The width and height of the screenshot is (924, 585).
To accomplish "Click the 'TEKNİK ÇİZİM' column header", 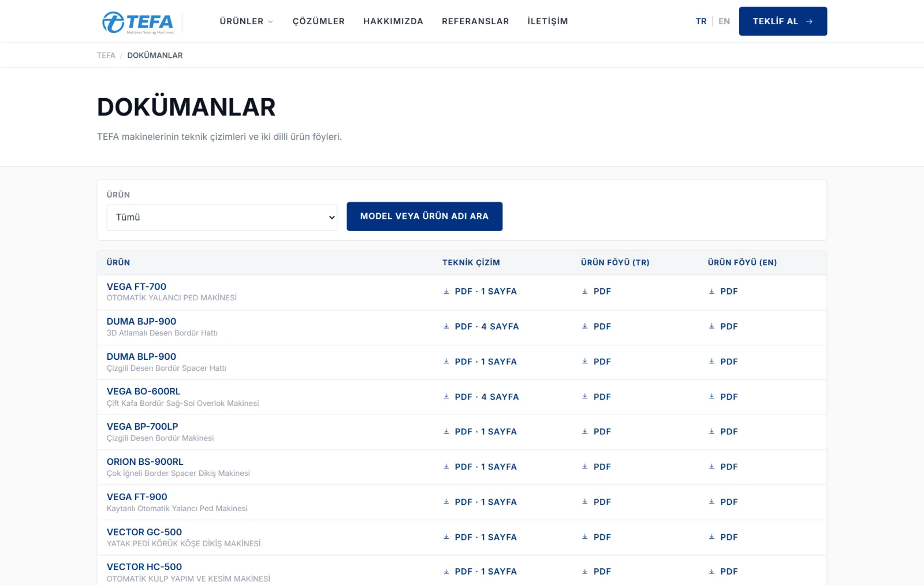I will tap(471, 263).
